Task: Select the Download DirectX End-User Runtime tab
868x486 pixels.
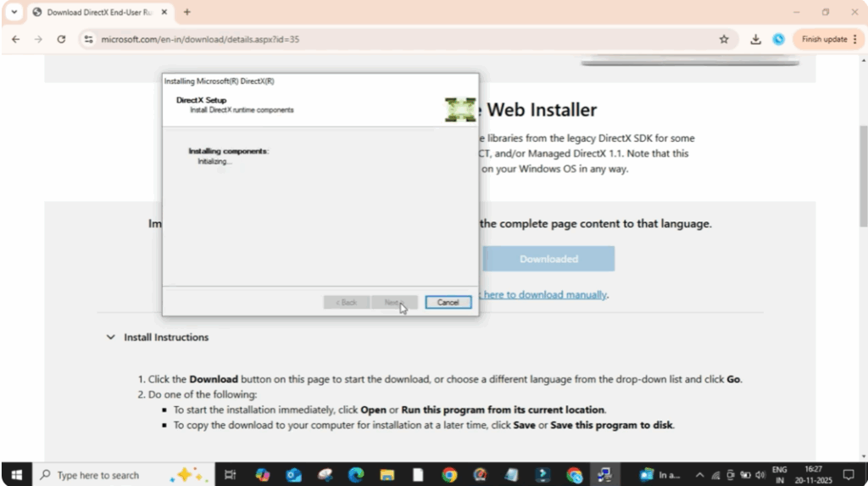Action: click(100, 12)
